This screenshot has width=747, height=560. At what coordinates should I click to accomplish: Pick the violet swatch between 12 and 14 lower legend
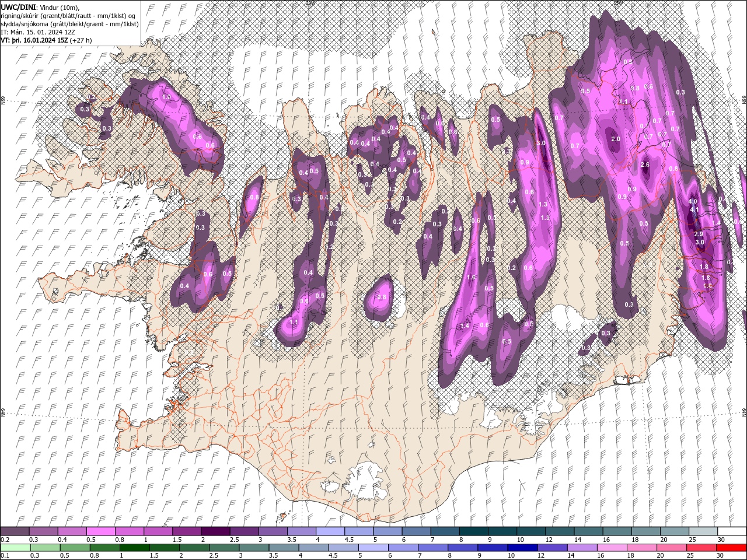pyautogui.click(x=551, y=548)
